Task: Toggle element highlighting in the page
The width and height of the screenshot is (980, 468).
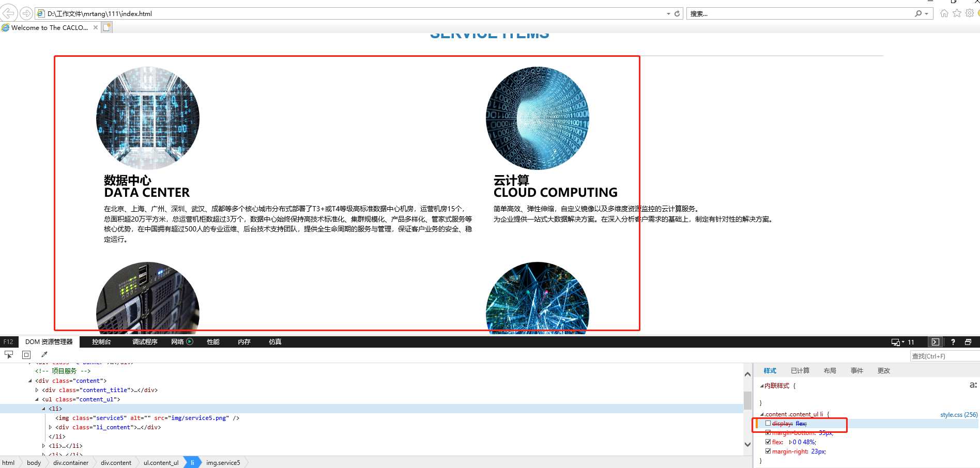Action: (26, 354)
